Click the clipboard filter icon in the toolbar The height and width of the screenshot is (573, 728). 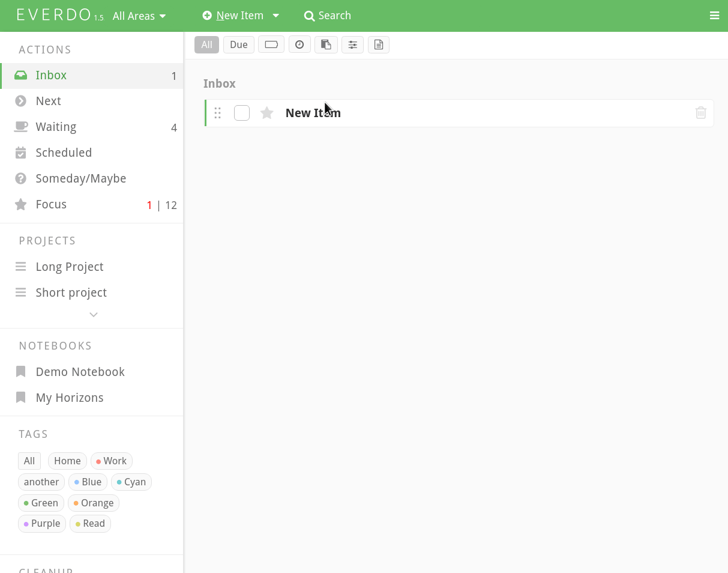[x=326, y=44]
